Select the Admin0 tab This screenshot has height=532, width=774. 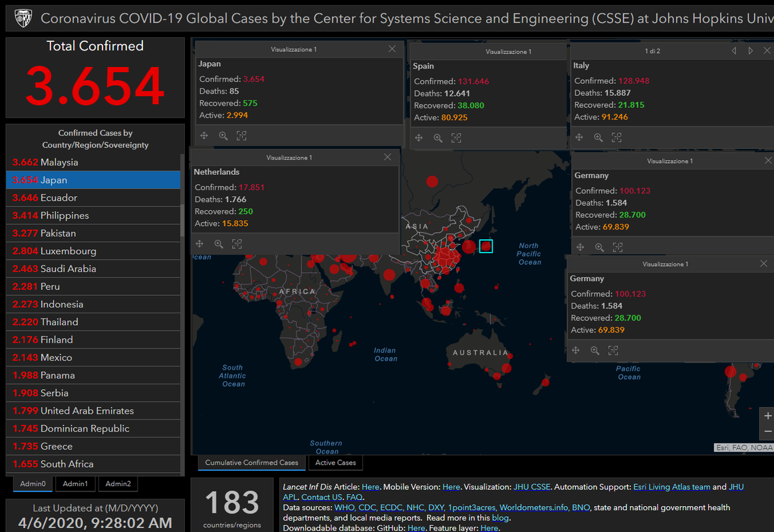point(33,483)
